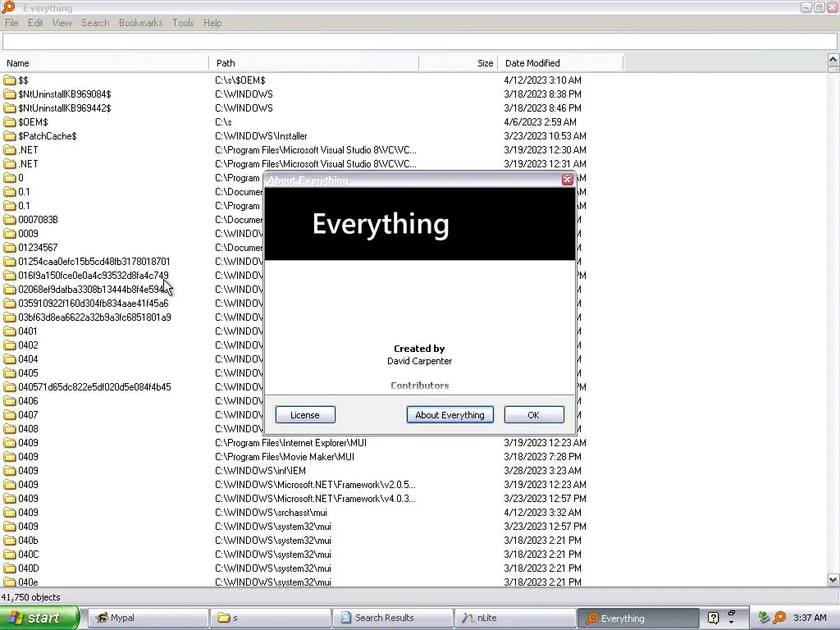Screen dimensions: 840x630
Task: Click folder icon next to $PatchCache$
Action: point(10,136)
